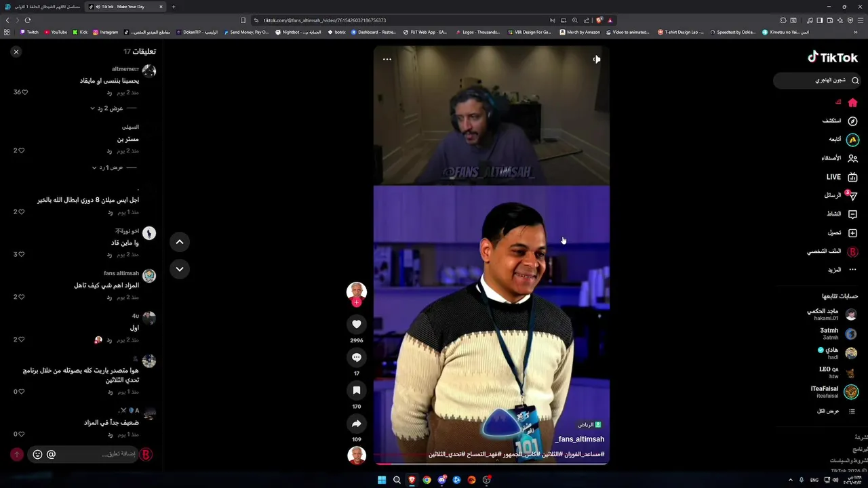Open the Nightbot bookmark
This screenshot has width=868, height=488.
coord(288,32)
